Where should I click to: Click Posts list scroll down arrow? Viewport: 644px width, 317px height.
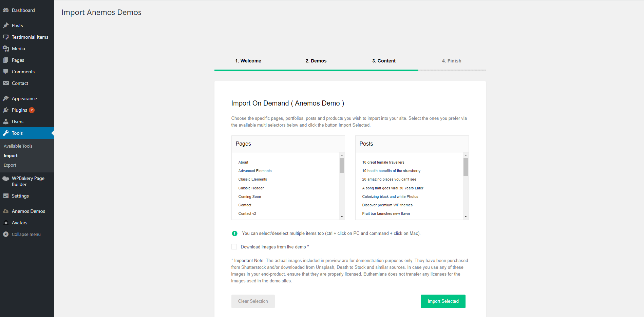coord(466,217)
